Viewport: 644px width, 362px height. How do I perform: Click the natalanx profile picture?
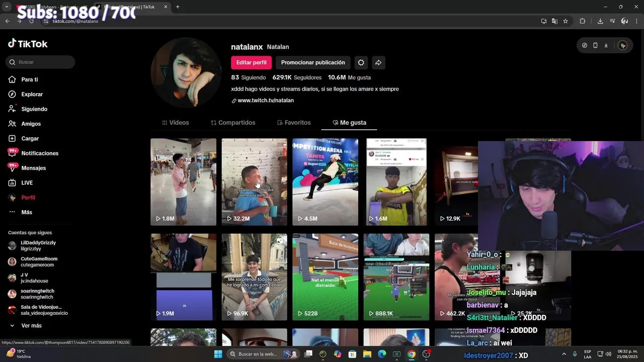(186, 72)
